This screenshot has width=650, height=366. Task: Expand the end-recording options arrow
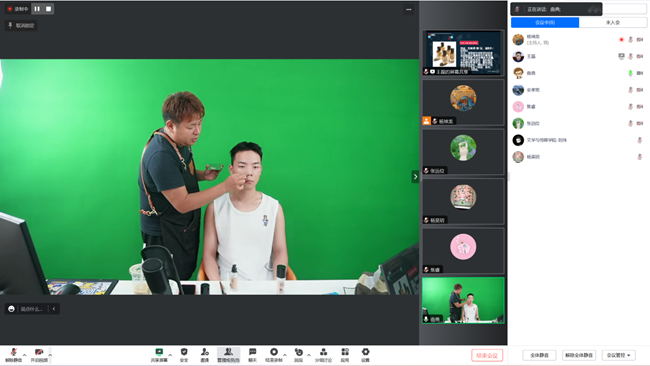[285, 355]
